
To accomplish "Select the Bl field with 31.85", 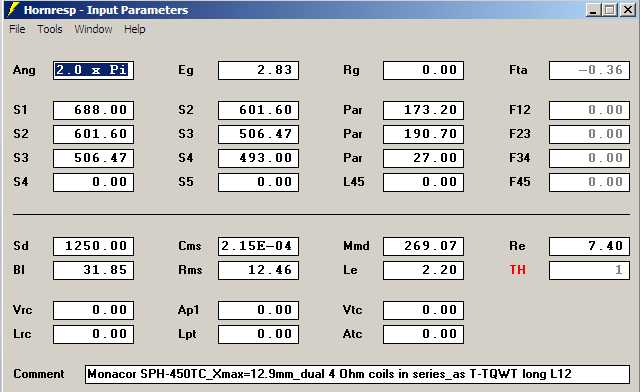I will 93,270.
